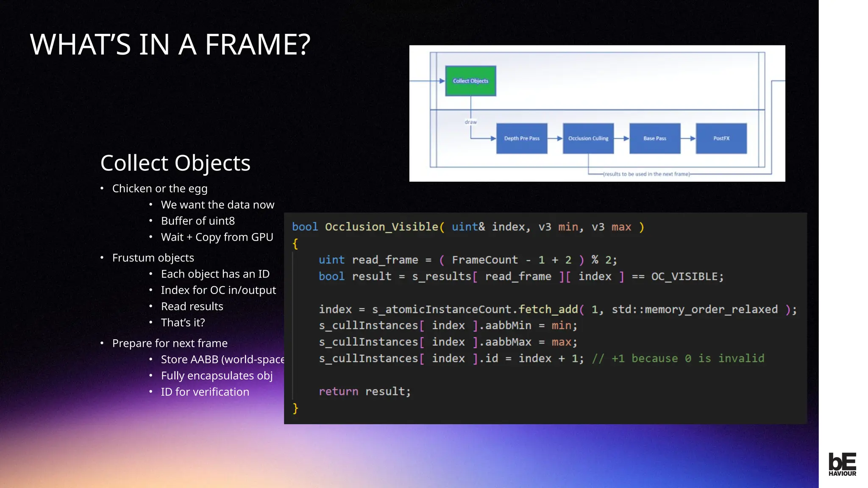Viewport: 868px width, 488px height.
Task: Click the fetch_add call in code
Action: (x=548, y=310)
